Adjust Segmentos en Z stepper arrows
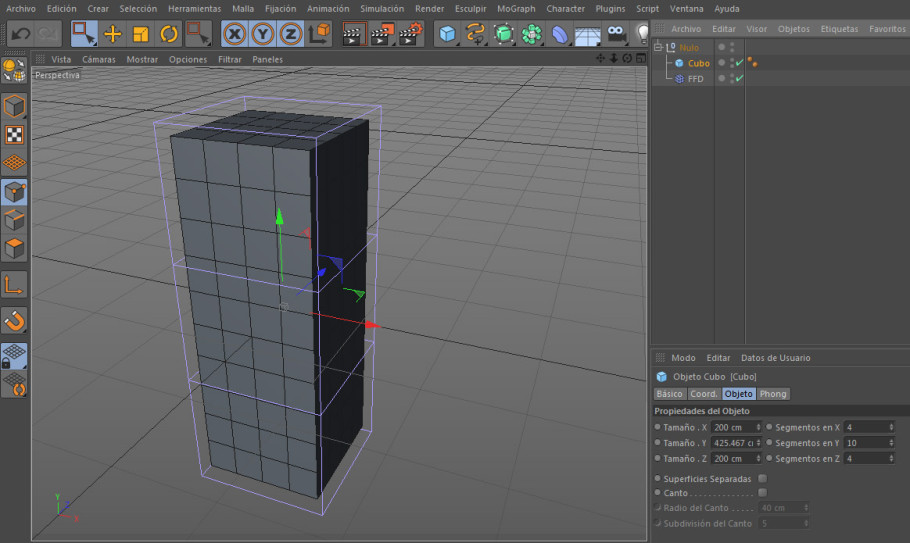This screenshot has height=543, width=910. click(891, 458)
